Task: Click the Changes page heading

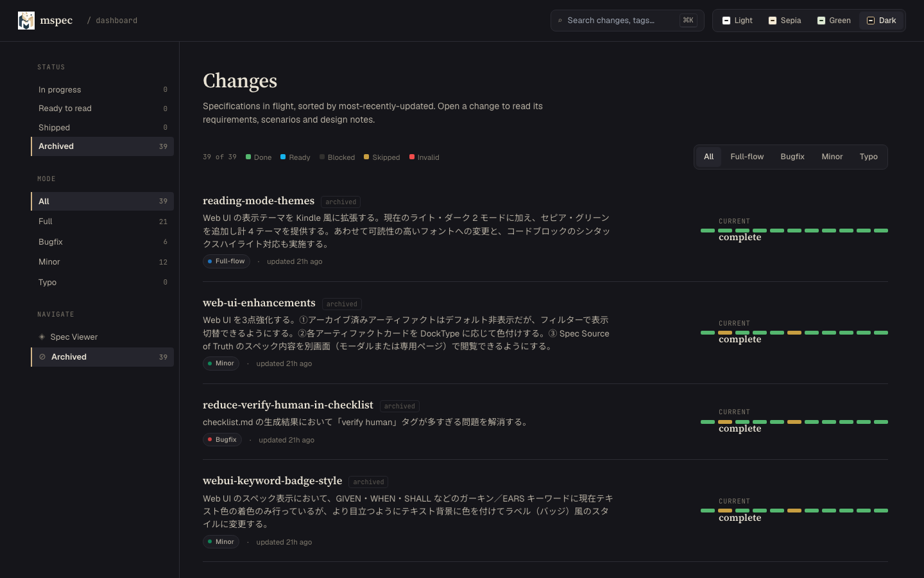Action: (240, 81)
